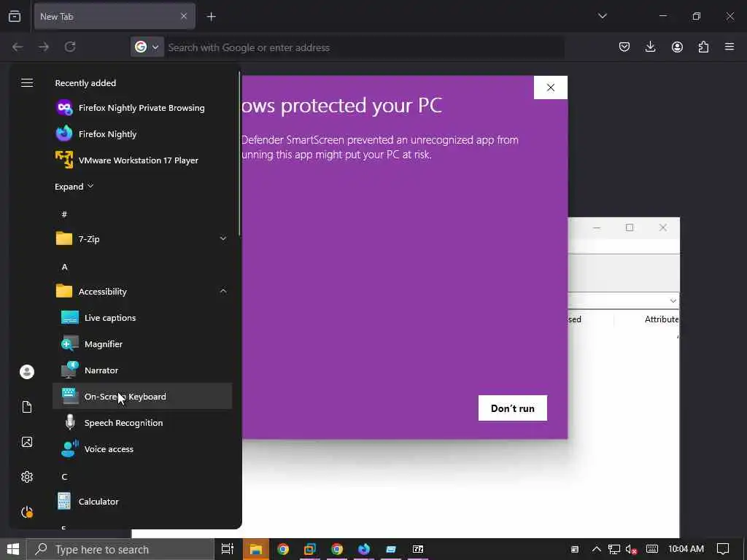
Task: Open the Firefox account icon
Action: [x=677, y=47]
